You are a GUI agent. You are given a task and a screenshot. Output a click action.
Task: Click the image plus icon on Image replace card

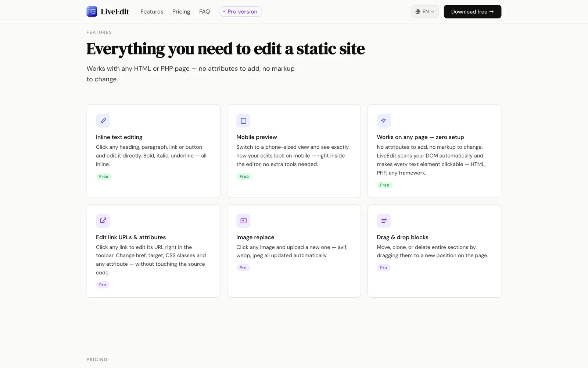243,221
